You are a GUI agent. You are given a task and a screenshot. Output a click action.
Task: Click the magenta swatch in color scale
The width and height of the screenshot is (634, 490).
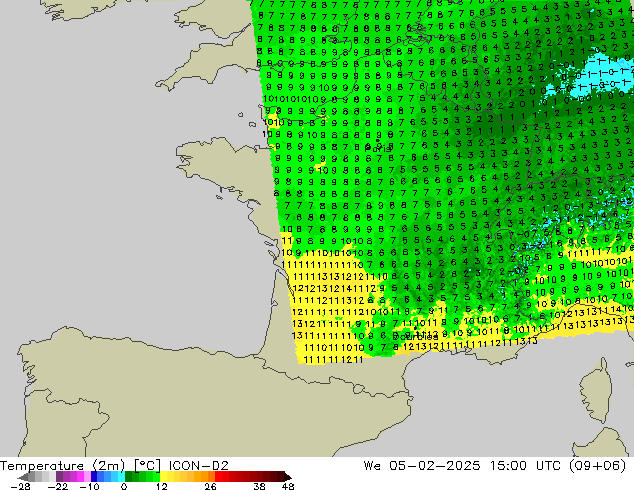(x=80, y=477)
